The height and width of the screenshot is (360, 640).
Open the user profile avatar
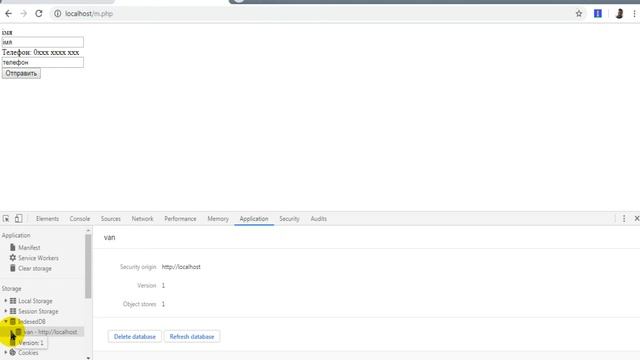tap(619, 13)
